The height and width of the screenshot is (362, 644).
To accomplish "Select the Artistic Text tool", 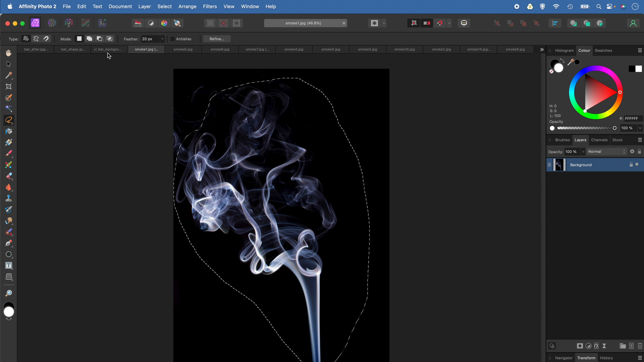I will pos(9,265).
